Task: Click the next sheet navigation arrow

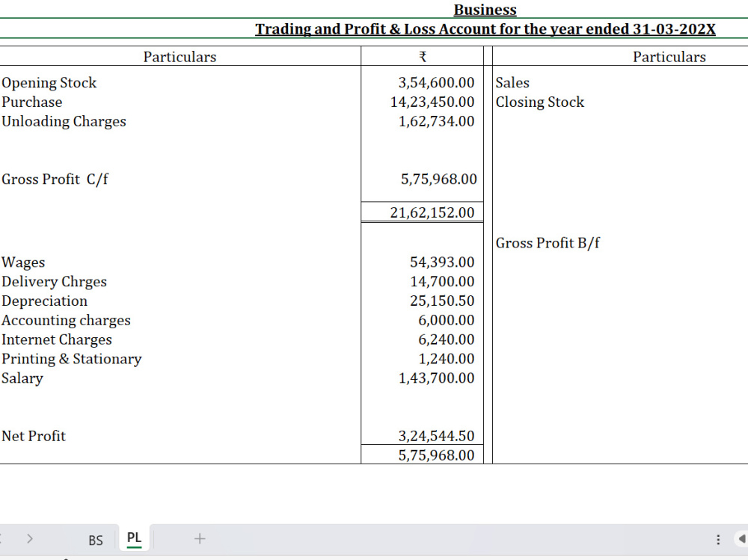Action: 30,539
